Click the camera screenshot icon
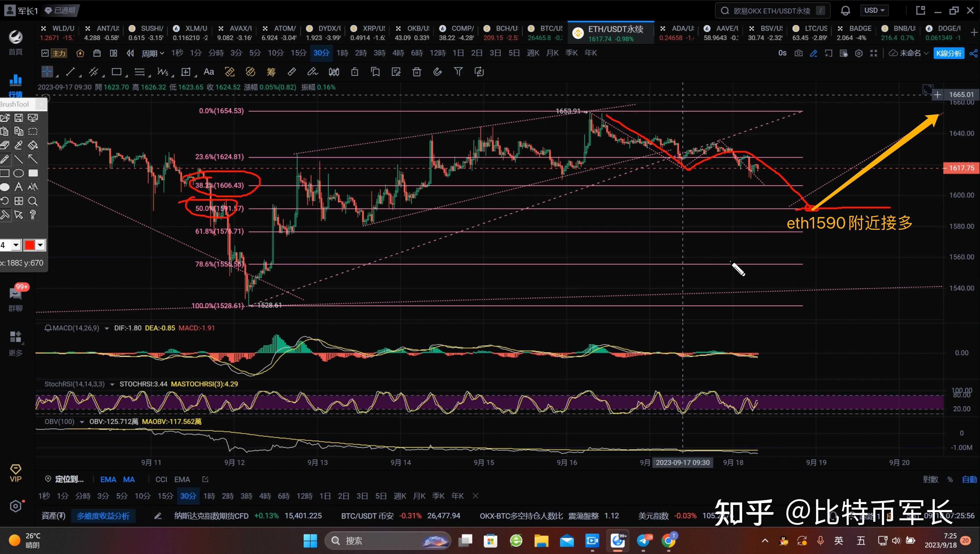The width and height of the screenshot is (980, 554). tap(799, 53)
